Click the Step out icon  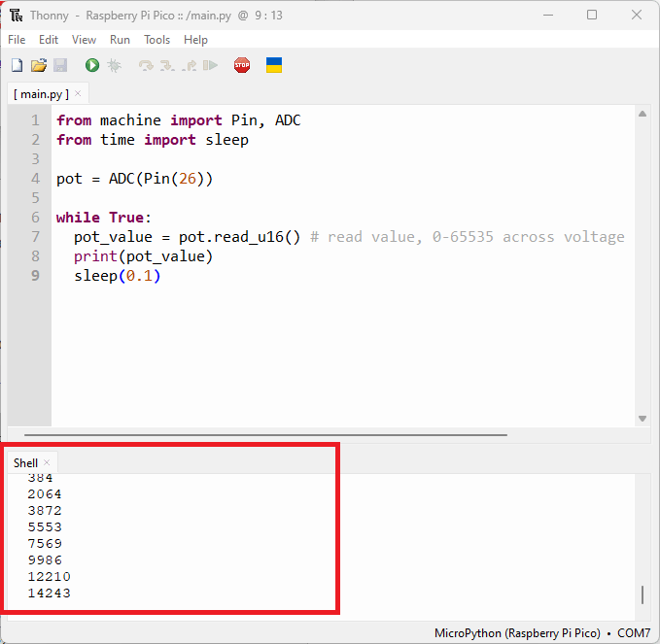(x=189, y=65)
